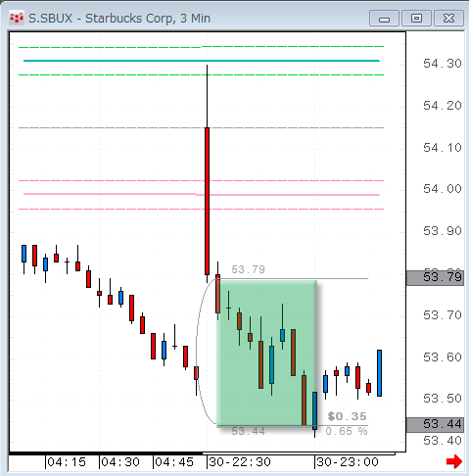Image resolution: width=469 pixels, height=476 pixels.
Task: Click the 53.50 price axis label
Action: (x=443, y=399)
